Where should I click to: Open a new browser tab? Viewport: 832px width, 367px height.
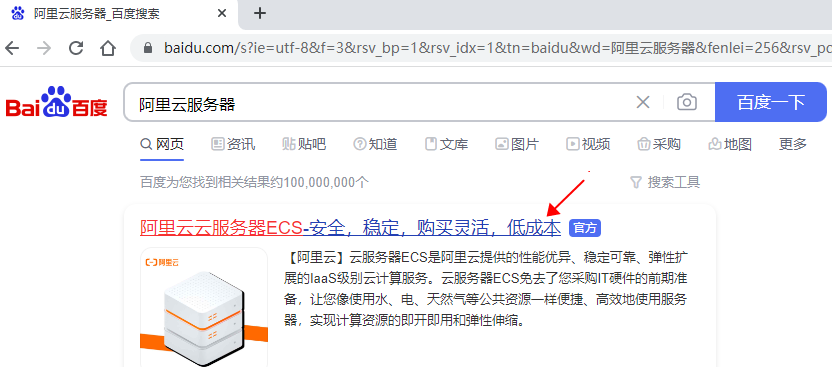pos(259,13)
